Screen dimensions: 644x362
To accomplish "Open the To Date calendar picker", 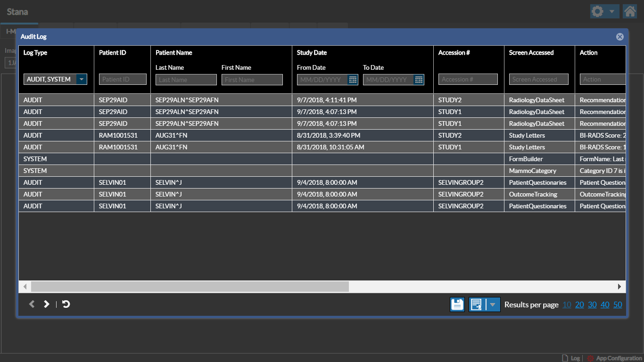I will [419, 80].
